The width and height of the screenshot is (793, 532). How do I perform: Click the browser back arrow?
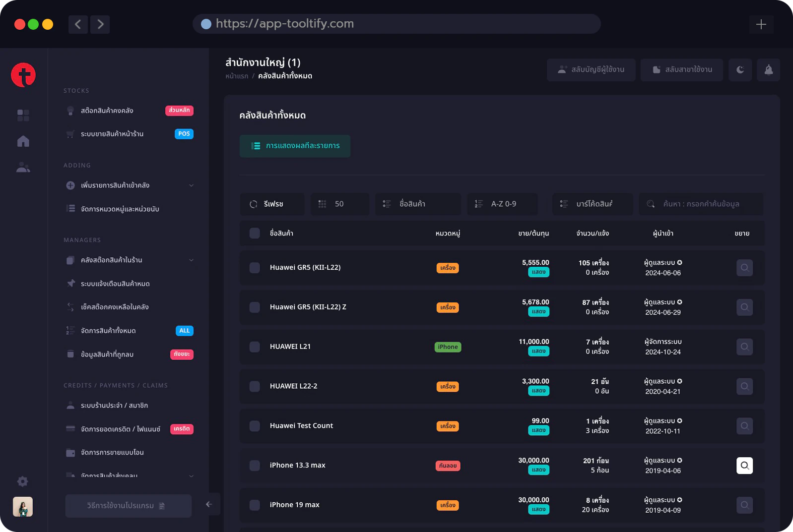tap(78, 24)
